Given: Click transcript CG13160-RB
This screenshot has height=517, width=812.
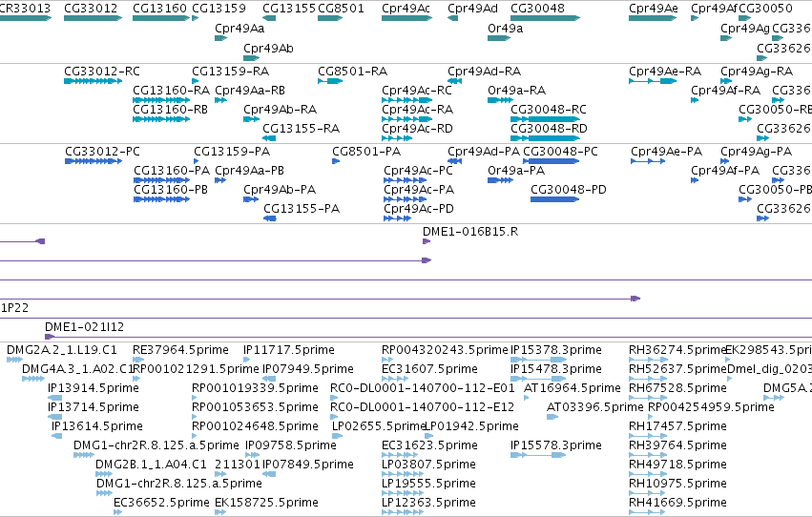Looking at the screenshot, I should (x=171, y=110).
